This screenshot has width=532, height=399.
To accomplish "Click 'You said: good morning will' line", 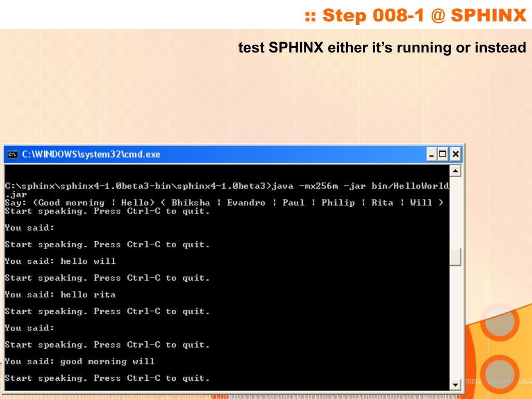I will pos(79,362).
